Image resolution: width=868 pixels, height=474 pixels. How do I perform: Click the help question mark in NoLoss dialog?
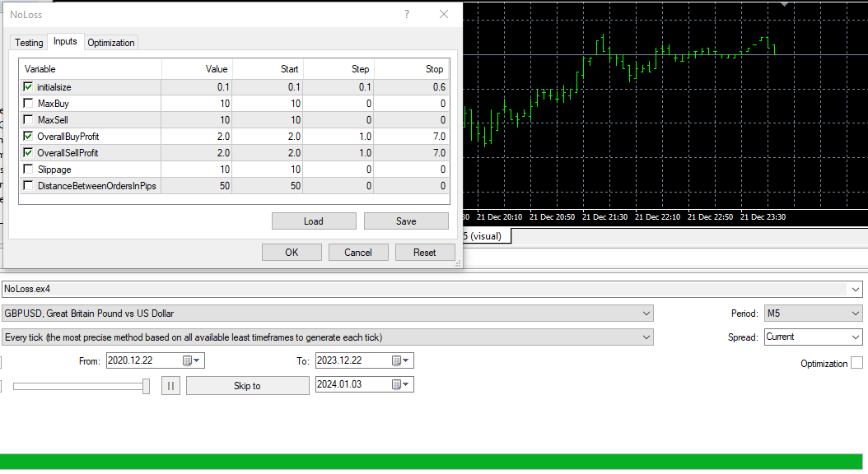coord(407,14)
